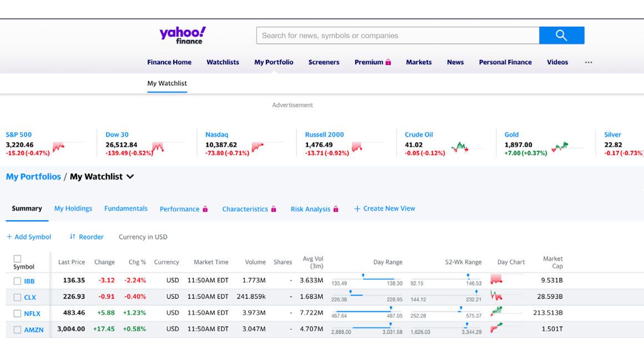The width and height of the screenshot is (644, 344).
Task: Expand the My Watchlist dropdown chevron
Action: [x=130, y=177]
